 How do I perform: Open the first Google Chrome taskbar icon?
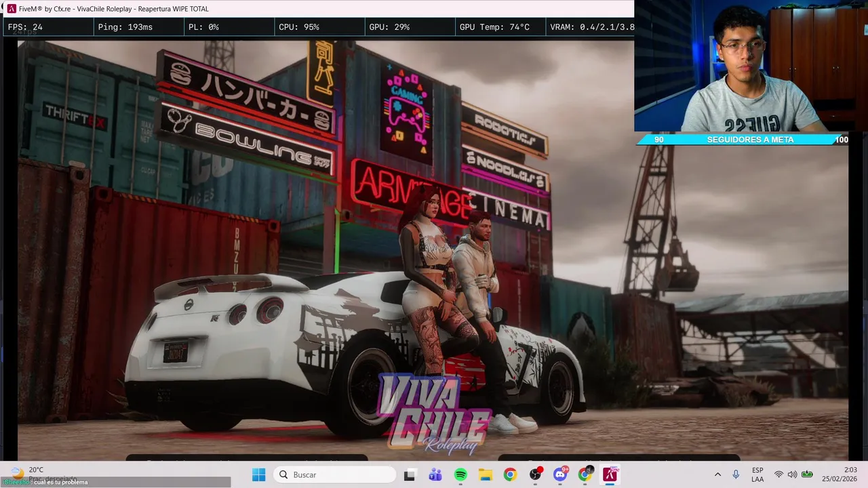pos(510,475)
